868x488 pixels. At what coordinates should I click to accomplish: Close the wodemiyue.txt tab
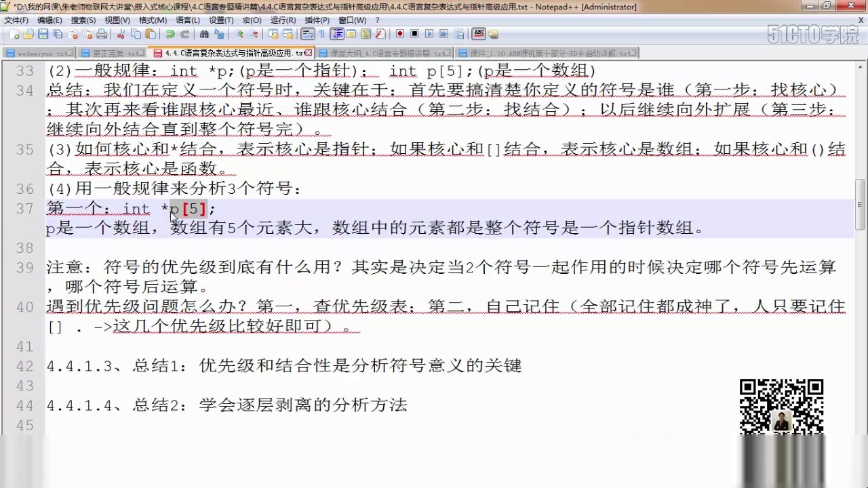(69, 52)
